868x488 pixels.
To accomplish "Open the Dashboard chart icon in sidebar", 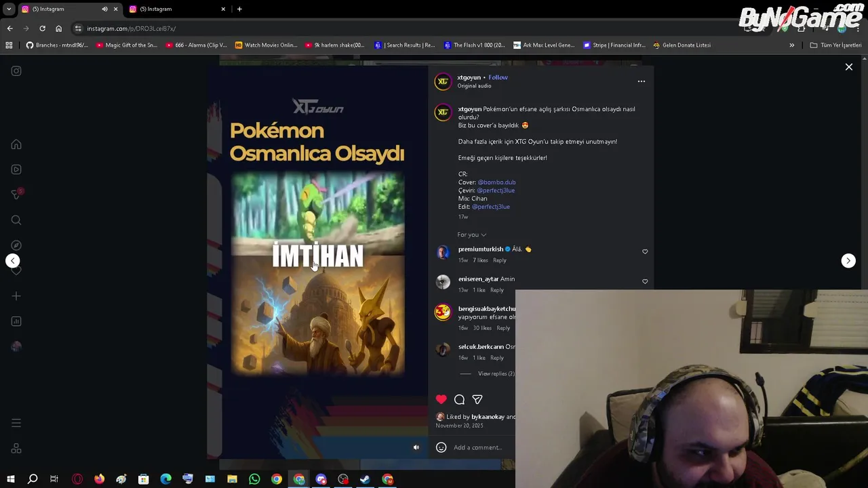I will click(x=16, y=321).
